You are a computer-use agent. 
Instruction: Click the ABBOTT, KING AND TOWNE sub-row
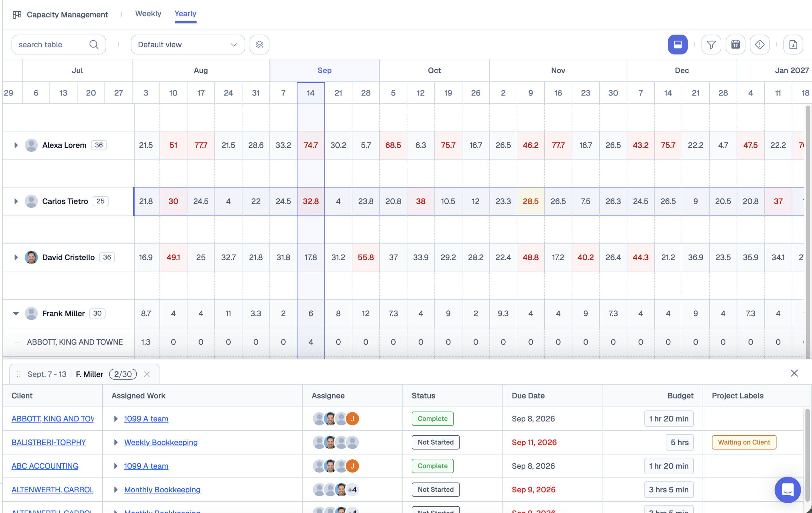tap(75, 342)
